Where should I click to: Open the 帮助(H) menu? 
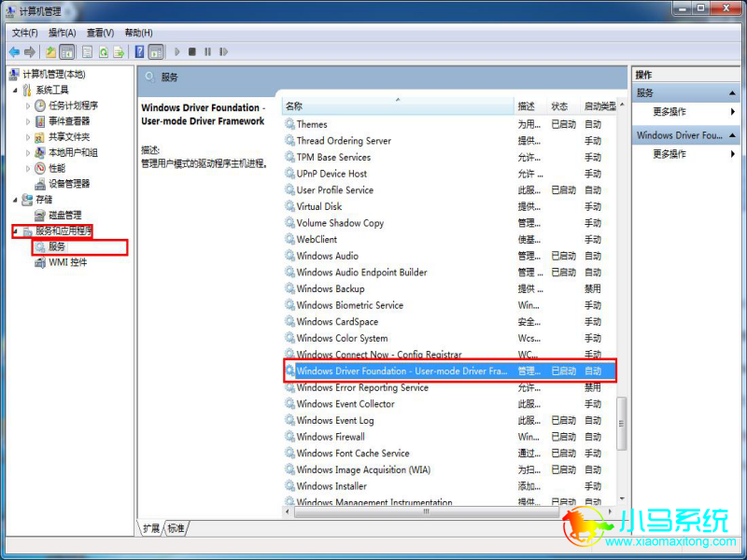pyautogui.click(x=138, y=33)
